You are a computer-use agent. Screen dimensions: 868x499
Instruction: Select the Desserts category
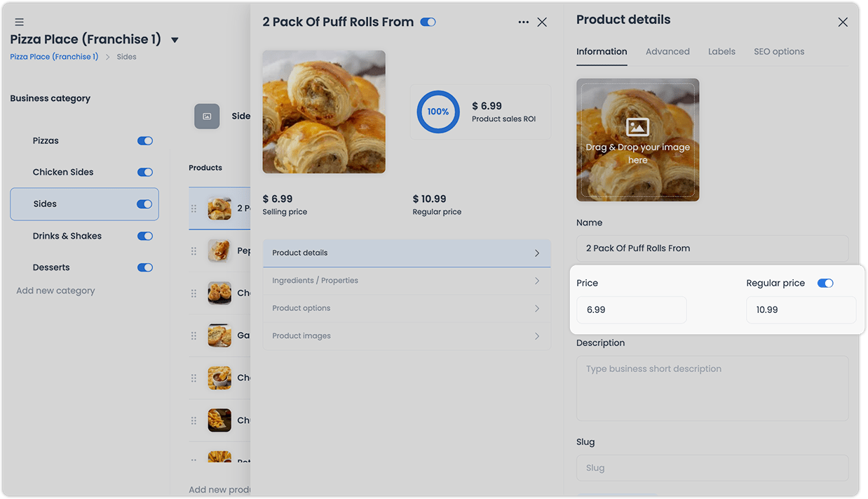coord(51,267)
